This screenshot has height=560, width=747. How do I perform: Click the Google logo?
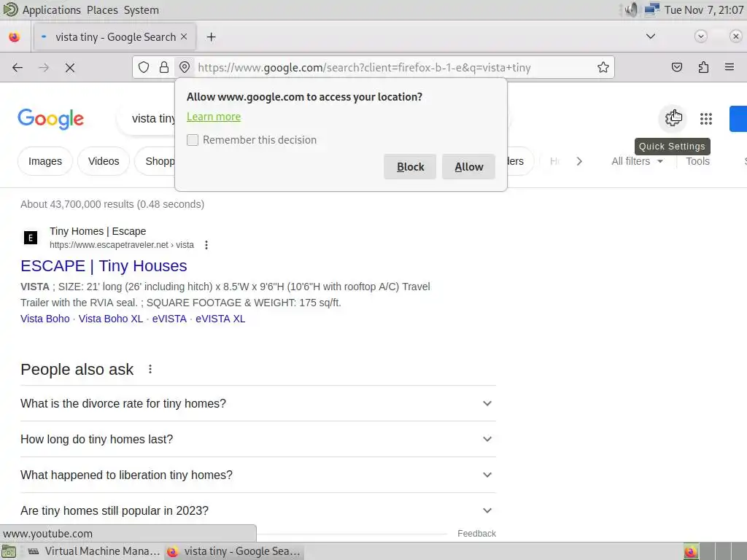[x=50, y=119]
